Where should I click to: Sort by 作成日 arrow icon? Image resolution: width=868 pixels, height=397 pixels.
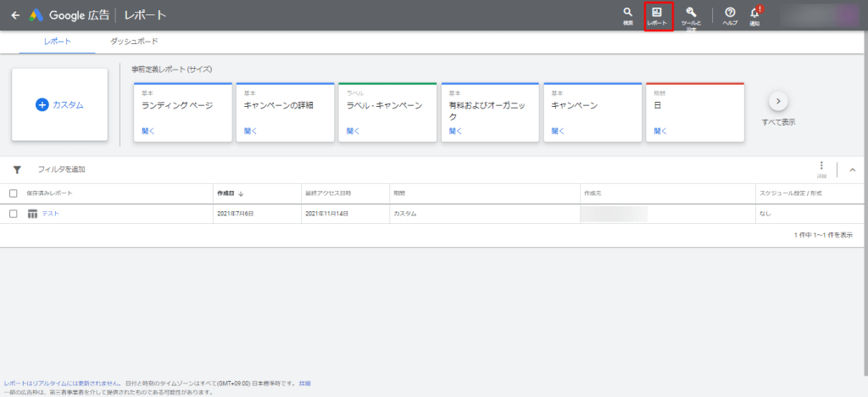241,193
